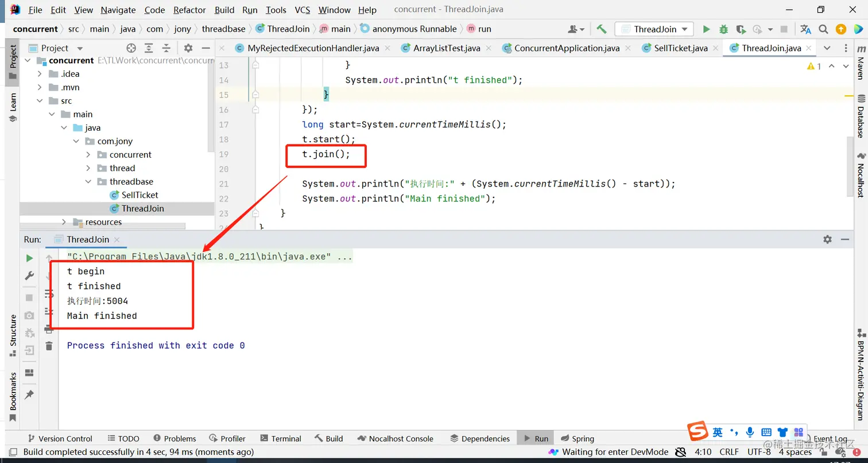Rerun ThreadJoin from the Run panel
The width and height of the screenshot is (868, 463).
pos(29,259)
